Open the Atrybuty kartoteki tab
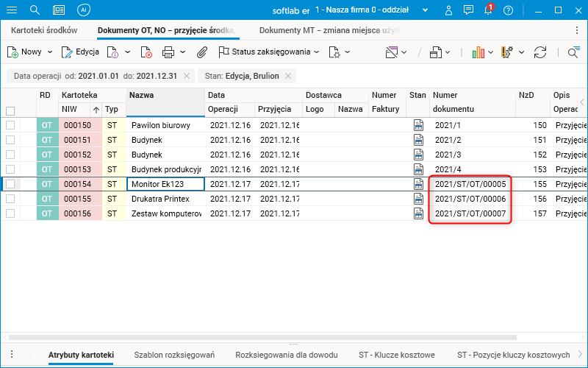The image size is (588, 368). pyautogui.click(x=81, y=355)
